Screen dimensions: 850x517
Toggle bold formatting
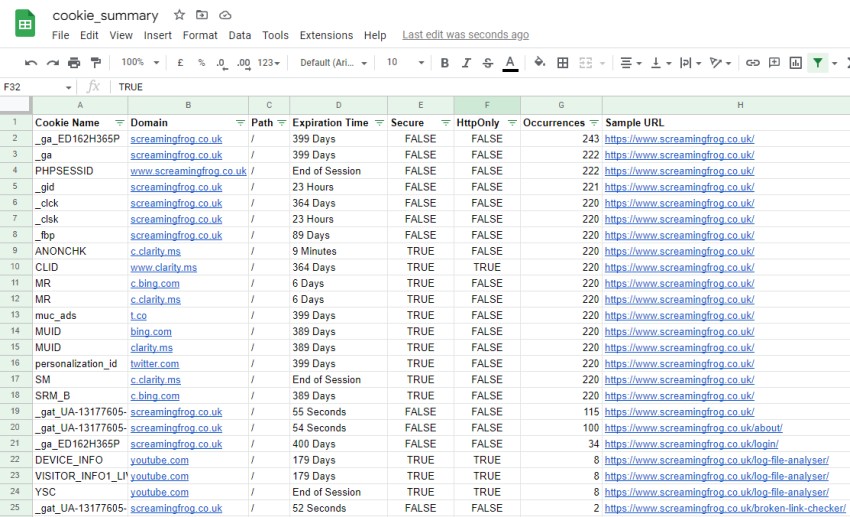coord(445,63)
